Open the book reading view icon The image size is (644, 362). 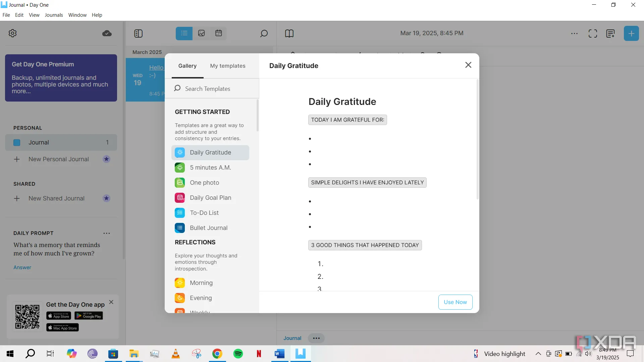coord(289,34)
